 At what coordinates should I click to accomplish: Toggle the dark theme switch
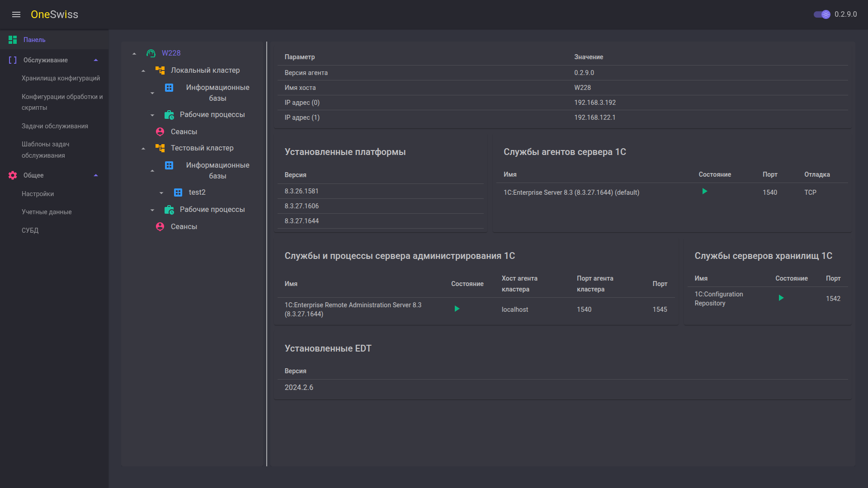[x=822, y=14]
